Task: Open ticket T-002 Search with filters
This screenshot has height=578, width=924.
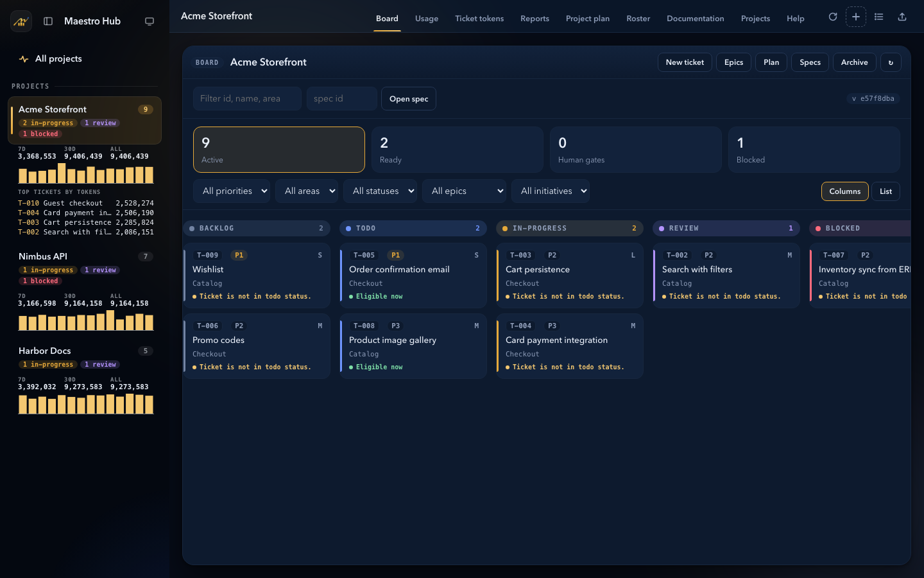Action: pyautogui.click(x=726, y=276)
